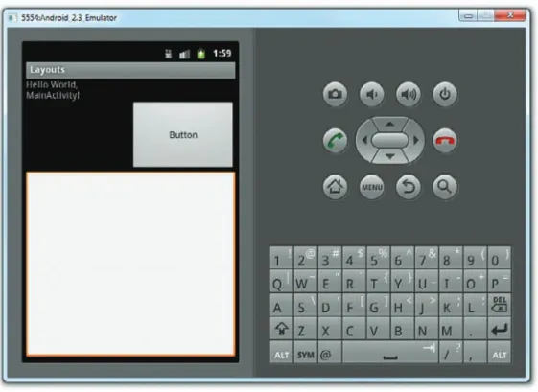Click the emulator power button
This screenshot has height=392, width=538.
pos(445,94)
